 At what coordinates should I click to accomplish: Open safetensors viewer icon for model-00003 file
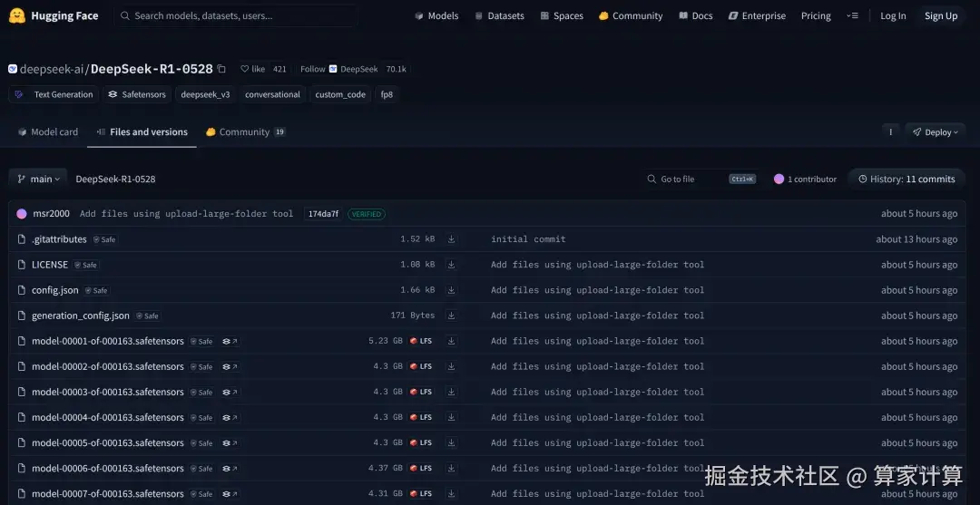pyautogui.click(x=230, y=393)
